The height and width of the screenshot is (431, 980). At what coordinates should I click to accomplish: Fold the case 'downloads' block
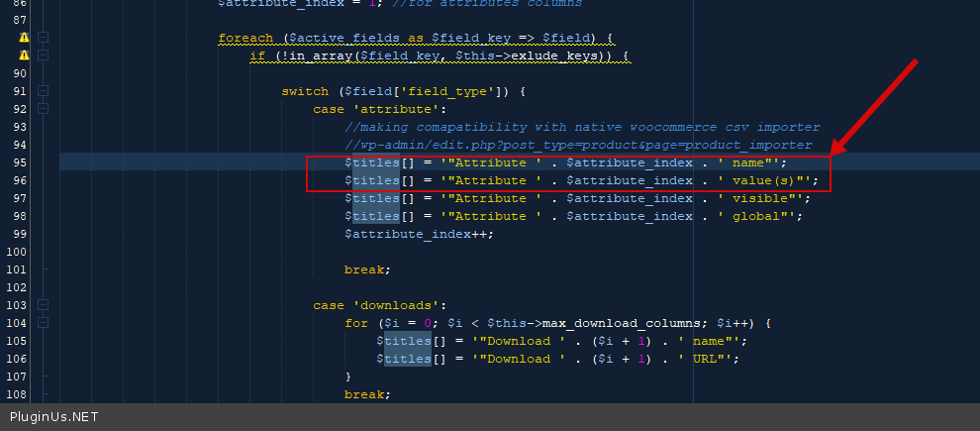click(44, 305)
